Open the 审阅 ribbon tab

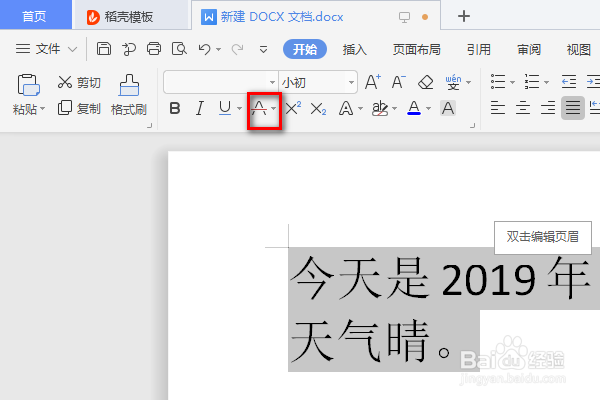[x=529, y=49]
